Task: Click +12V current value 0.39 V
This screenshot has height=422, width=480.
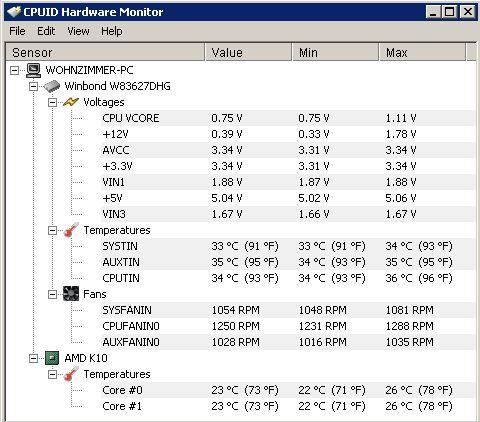Action: [227, 134]
